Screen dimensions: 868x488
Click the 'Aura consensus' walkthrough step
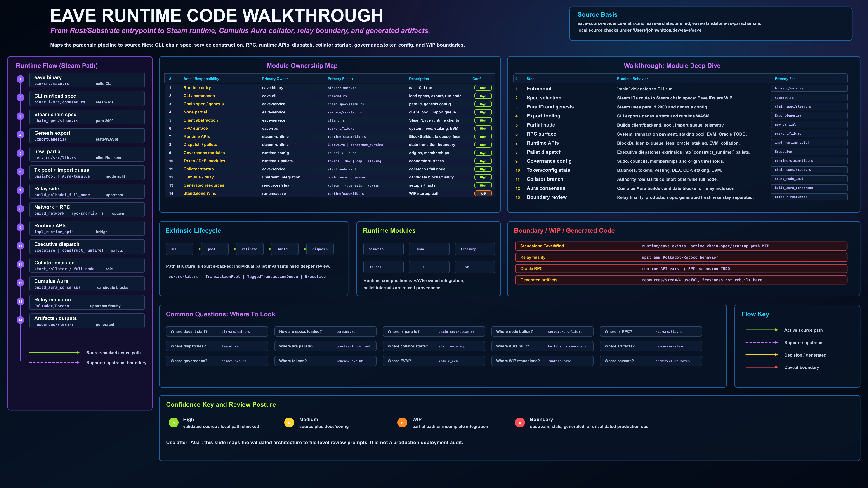(x=546, y=188)
